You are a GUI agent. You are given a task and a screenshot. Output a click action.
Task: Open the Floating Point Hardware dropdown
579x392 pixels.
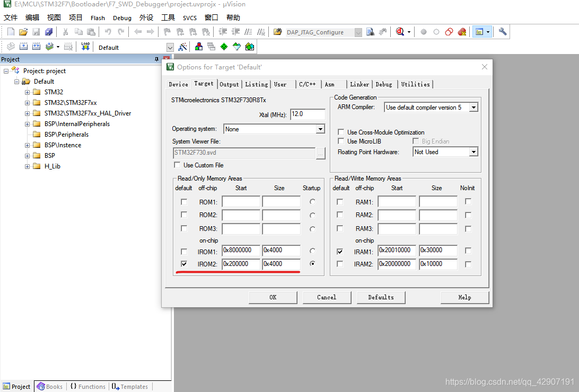(473, 152)
